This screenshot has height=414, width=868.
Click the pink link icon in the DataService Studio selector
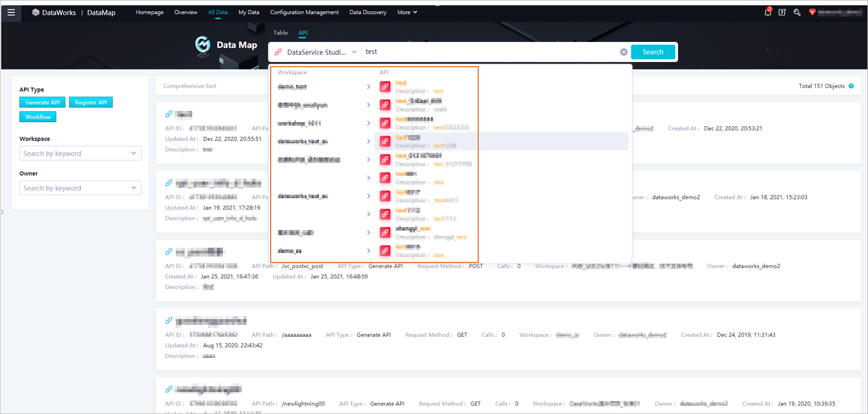278,52
